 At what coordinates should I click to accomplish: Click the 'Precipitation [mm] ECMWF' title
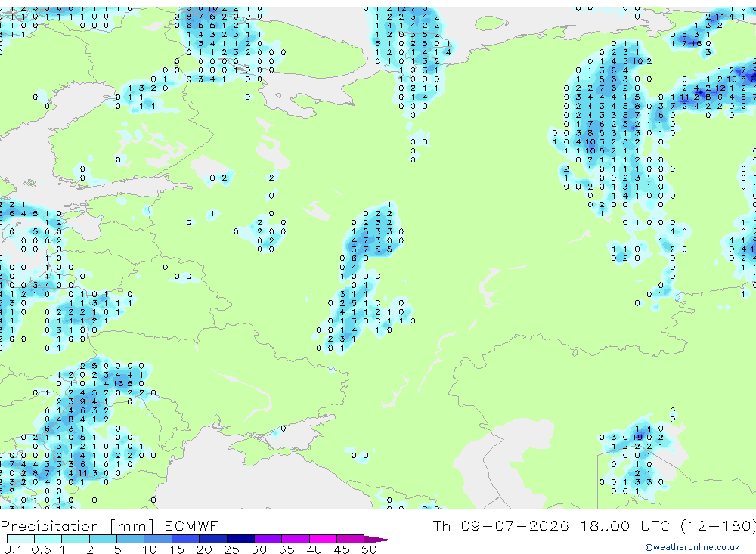tap(109, 525)
